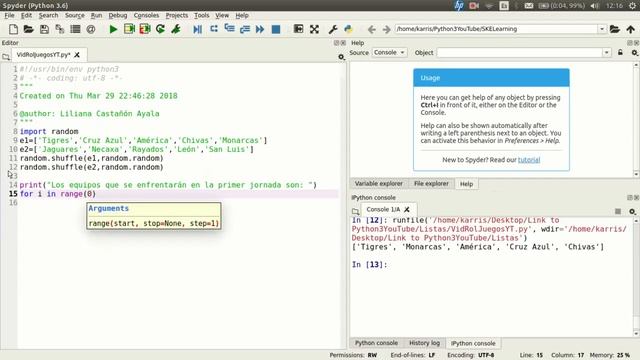This screenshot has width=640, height=360.
Task: Open Source Console dropdown in Help
Action: click(x=389, y=52)
